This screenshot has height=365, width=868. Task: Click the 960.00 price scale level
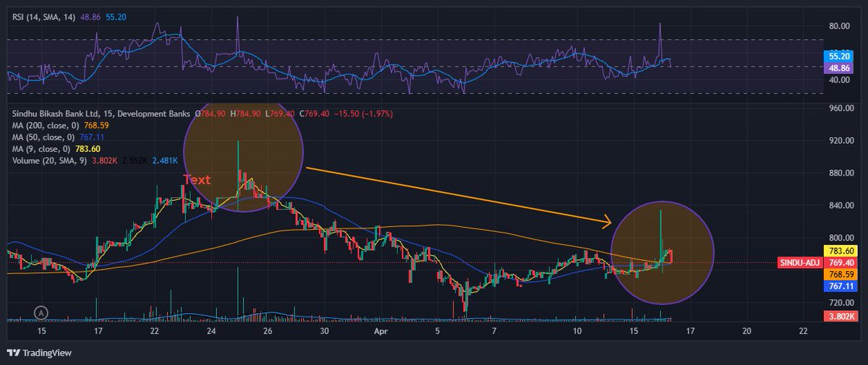tap(841, 108)
